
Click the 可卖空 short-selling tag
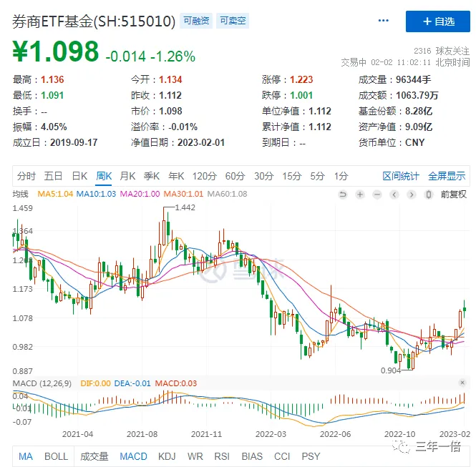[233, 21]
